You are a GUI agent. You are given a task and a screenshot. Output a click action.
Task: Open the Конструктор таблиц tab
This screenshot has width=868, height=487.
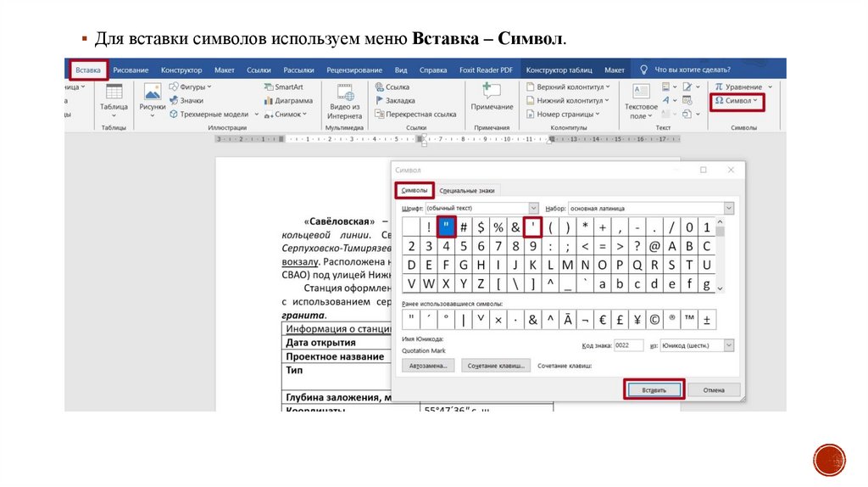click(559, 70)
